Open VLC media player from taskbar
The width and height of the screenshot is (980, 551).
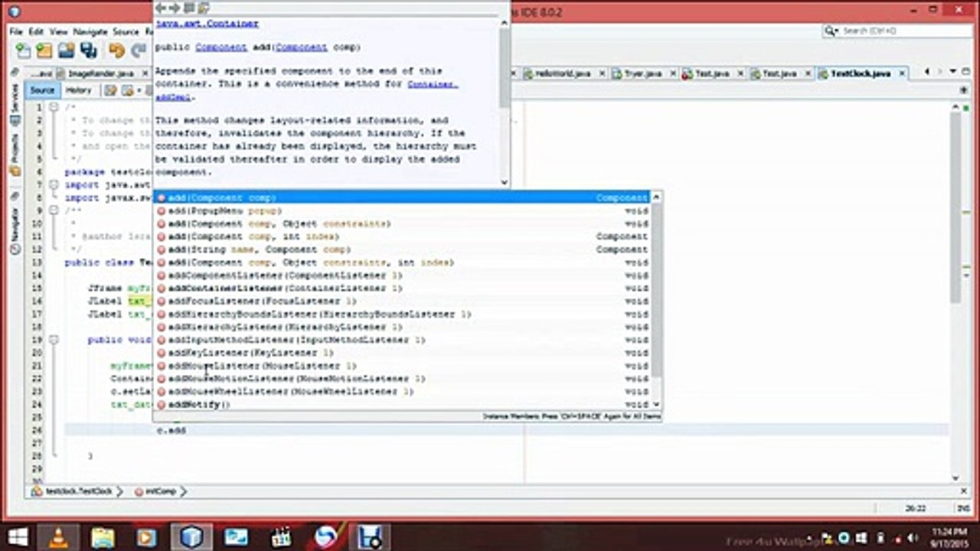click(59, 536)
